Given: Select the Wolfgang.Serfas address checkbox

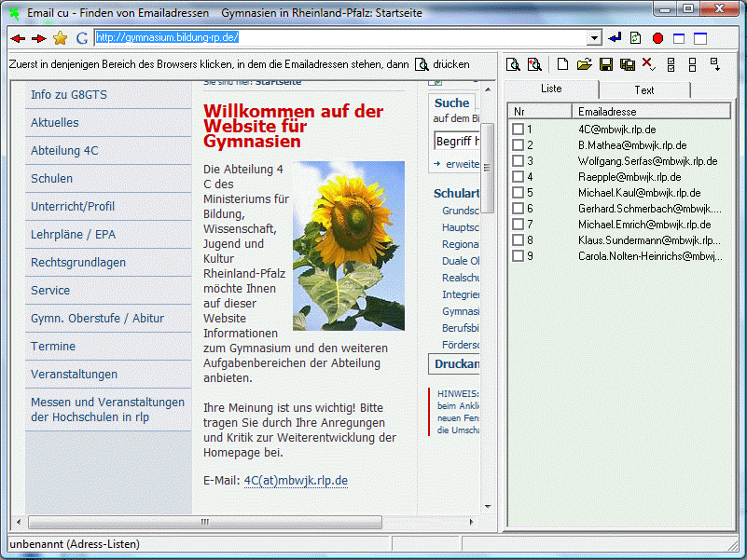Looking at the screenshot, I should 519,161.
